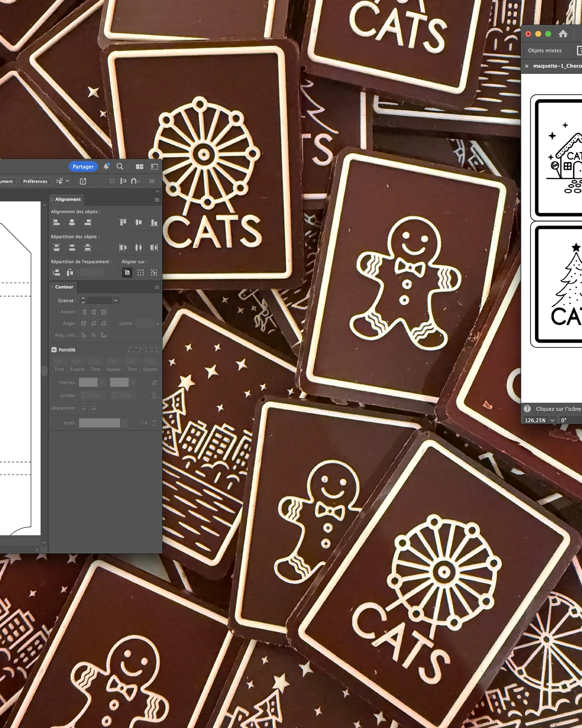Distribute objects by right edges
Image resolution: width=582 pixels, height=728 pixels.
click(x=154, y=248)
